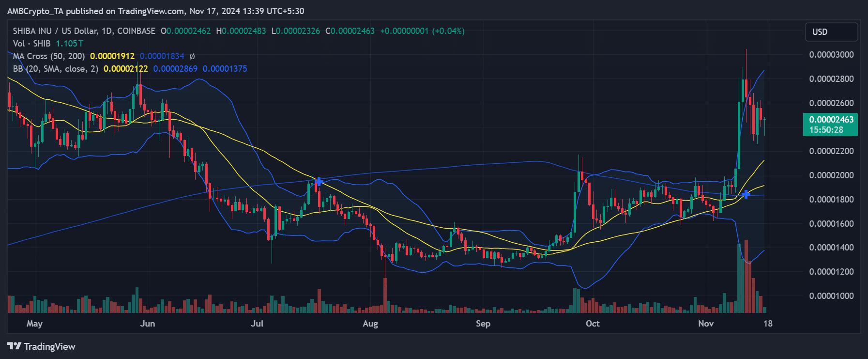Click the BB lower value 0.00001375
This screenshot has width=868, height=359.
225,69
